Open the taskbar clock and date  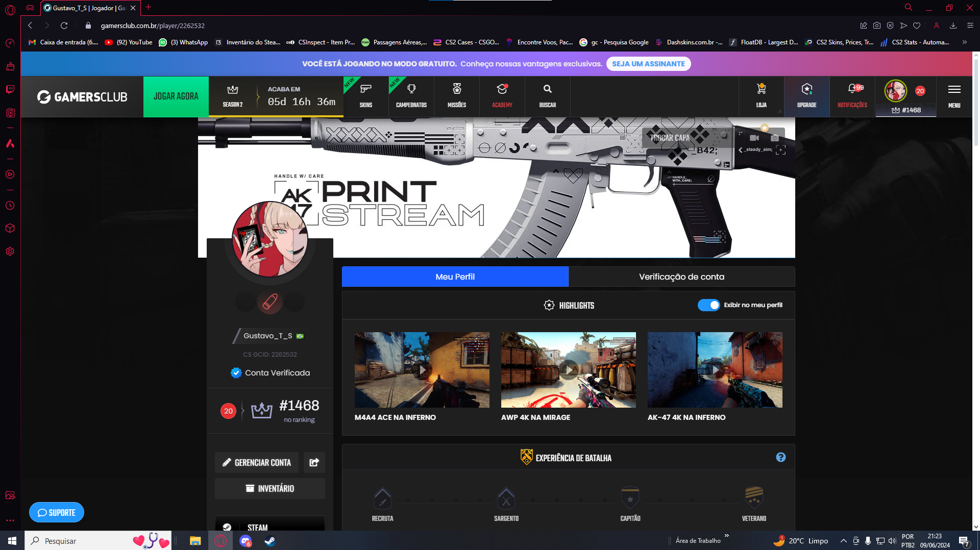point(935,541)
